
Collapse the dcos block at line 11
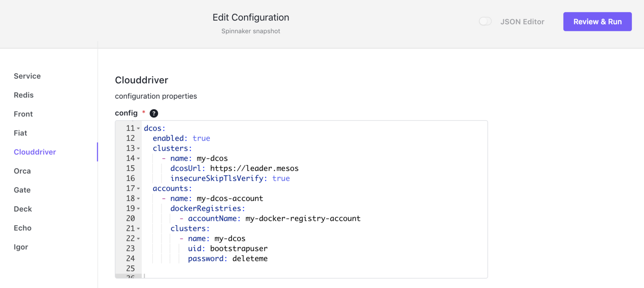tap(138, 128)
